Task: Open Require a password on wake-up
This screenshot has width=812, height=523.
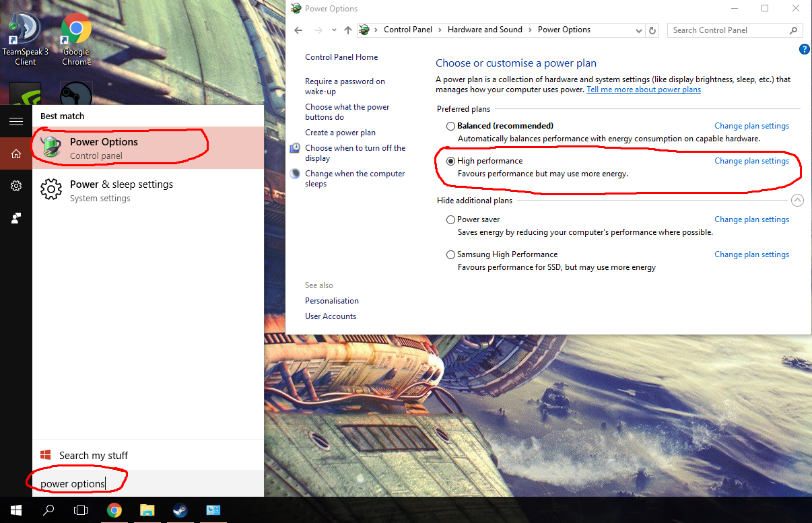Action: pos(345,86)
